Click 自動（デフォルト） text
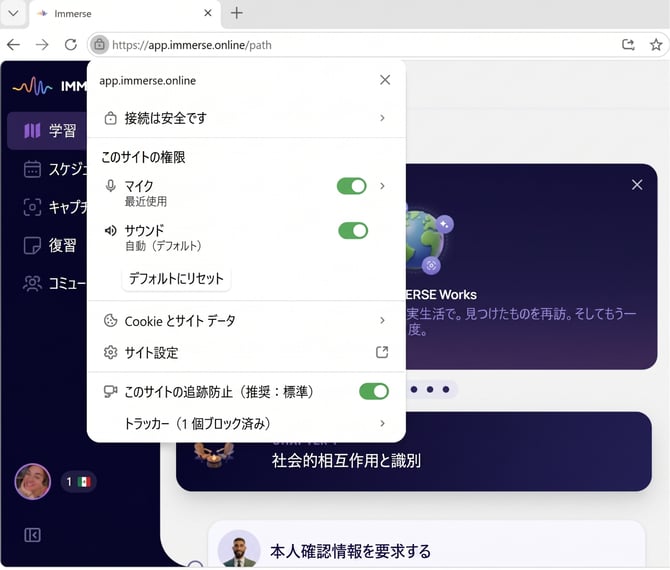670x570 pixels. tap(163, 246)
